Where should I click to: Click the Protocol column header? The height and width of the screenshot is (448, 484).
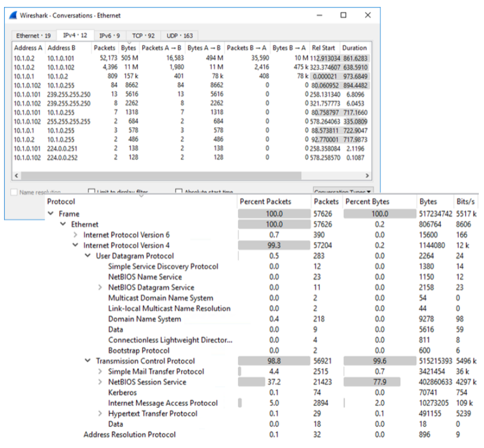click(141, 201)
